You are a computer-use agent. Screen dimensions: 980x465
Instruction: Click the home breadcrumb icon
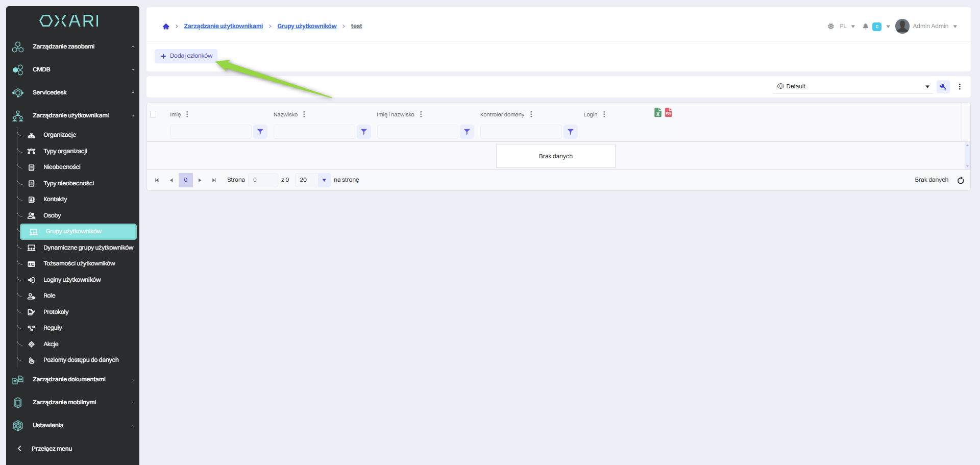(166, 27)
